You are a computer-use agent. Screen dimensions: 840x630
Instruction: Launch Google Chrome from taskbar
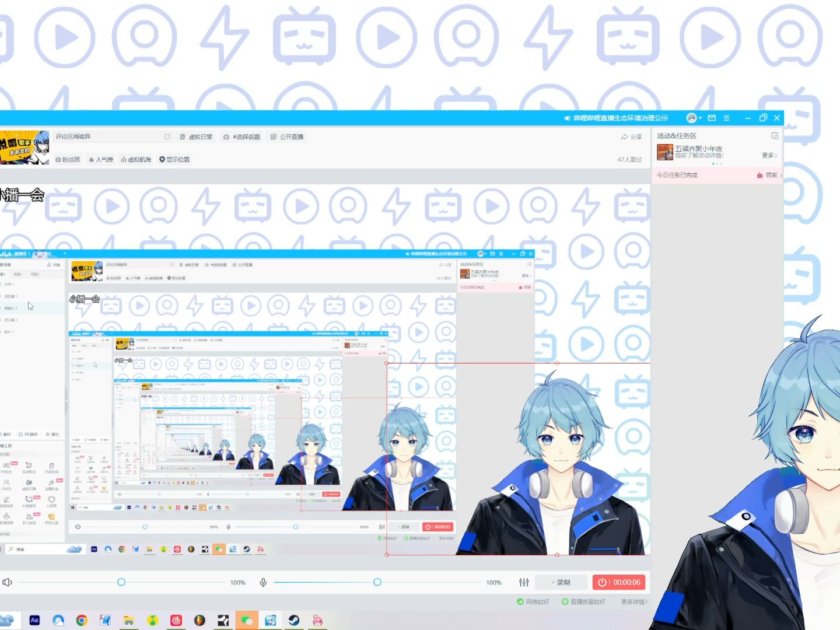click(82, 620)
